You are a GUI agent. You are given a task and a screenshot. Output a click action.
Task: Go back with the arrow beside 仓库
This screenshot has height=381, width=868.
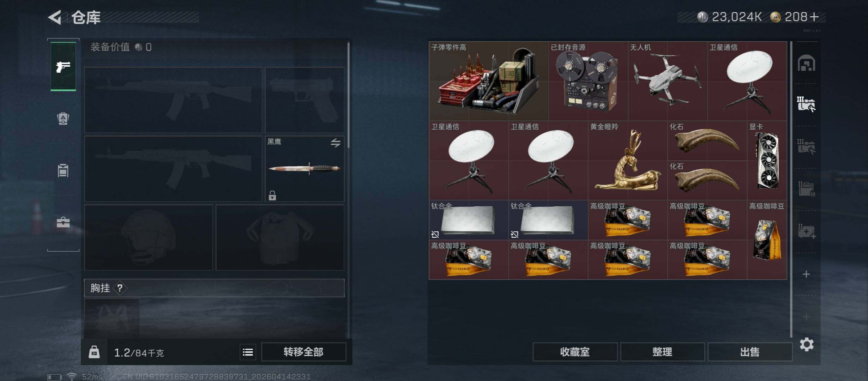click(55, 17)
